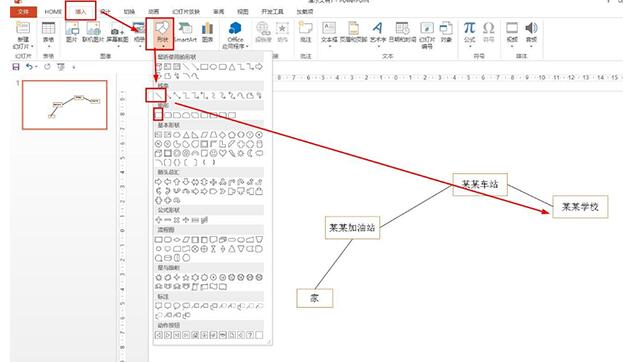Image resolution: width=623 pixels, height=362 pixels.
Task: Pick the 5-Point Star shape
Action: tap(186, 277)
